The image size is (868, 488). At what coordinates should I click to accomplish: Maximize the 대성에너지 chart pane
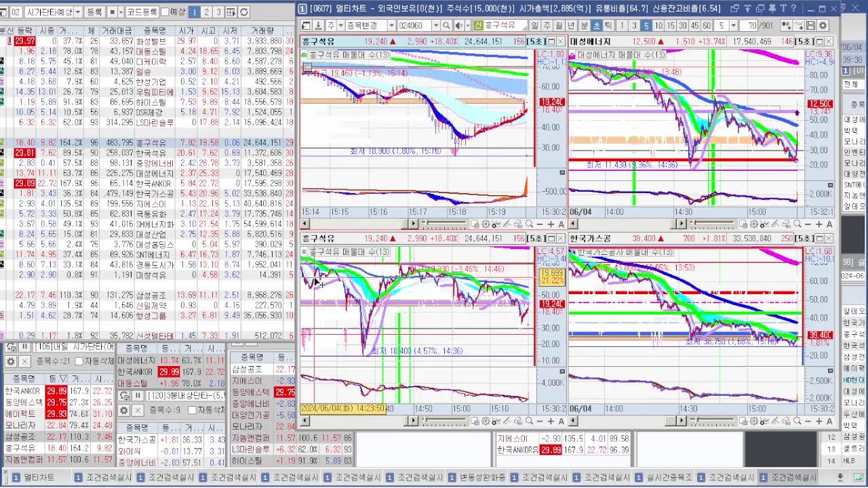pyautogui.click(x=819, y=41)
